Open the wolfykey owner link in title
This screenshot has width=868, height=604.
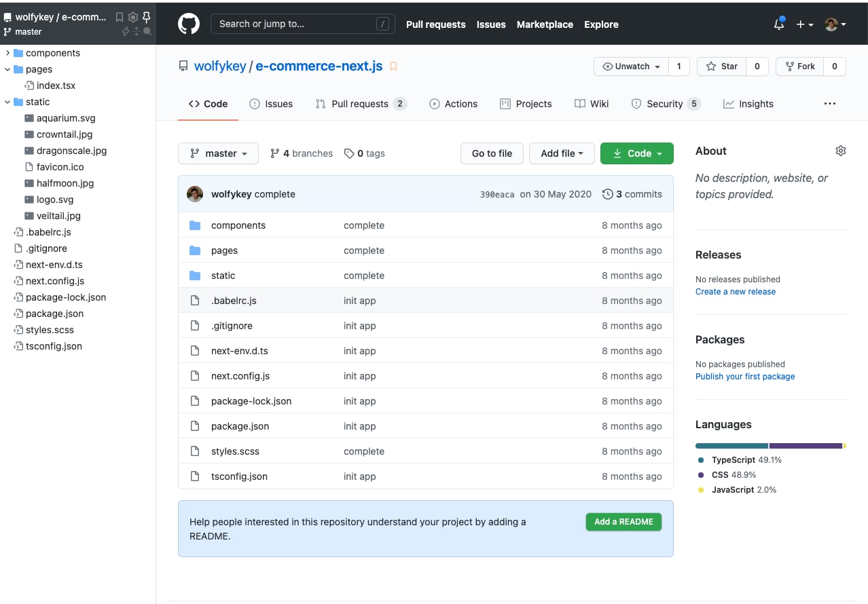[220, 67]
